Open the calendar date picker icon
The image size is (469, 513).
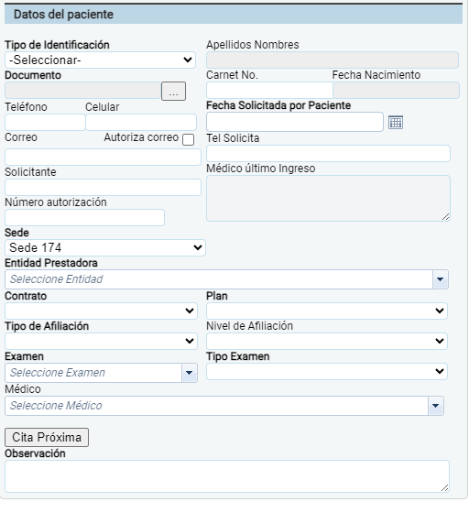pyautogui.click(x=395, y=122)
